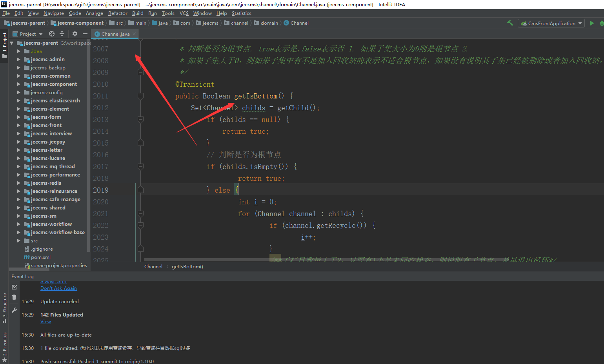Toggle the Structure tool window stripe
This screenshot has width=604, height=364.
tap(5, 308)
